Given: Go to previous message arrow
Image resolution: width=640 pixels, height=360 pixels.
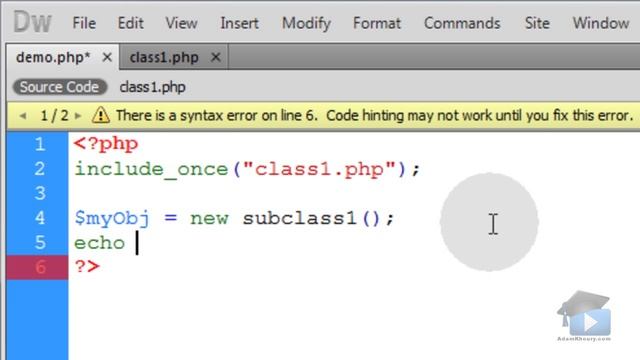Looking at the screenshot, I should (23, 116).
